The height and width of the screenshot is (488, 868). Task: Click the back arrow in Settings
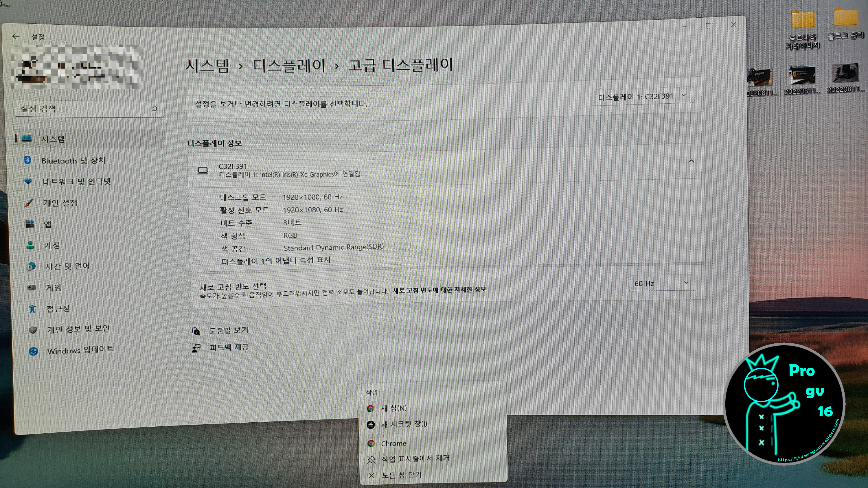[16, 36]
